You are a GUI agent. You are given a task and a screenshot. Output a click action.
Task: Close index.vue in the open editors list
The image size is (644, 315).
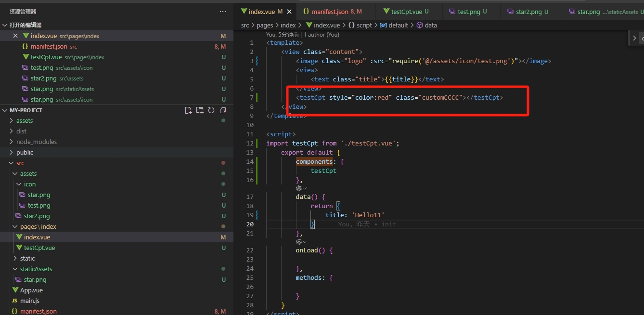(15, 36)
